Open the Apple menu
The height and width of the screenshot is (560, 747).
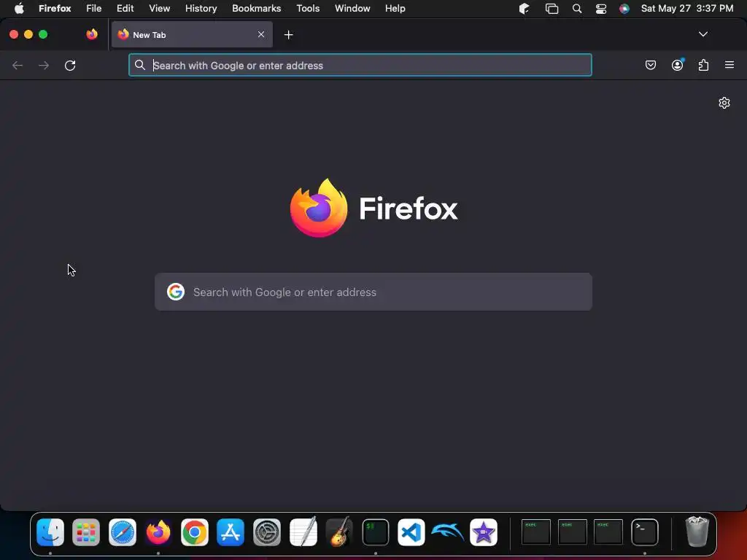click(x=18, y=9)
